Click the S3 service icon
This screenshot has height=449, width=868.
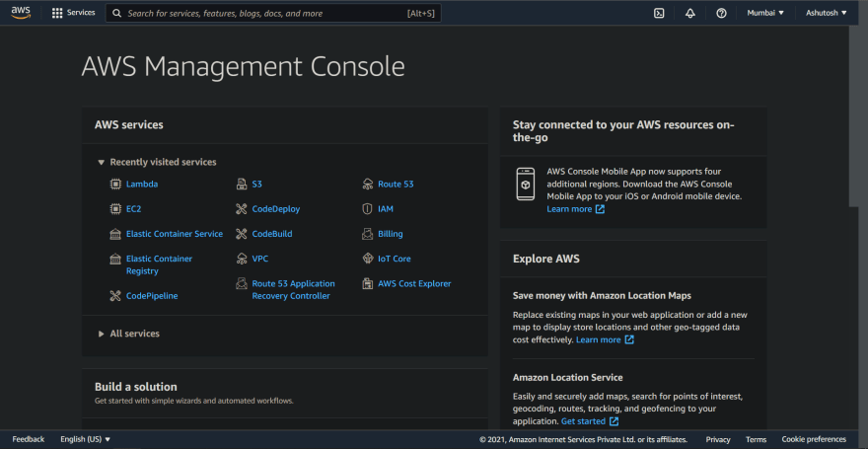[x=241, y=184]
